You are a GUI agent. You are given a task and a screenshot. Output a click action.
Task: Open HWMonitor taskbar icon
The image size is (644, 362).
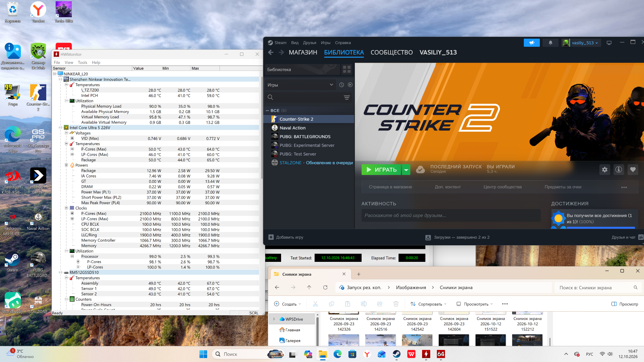[426, 354]
